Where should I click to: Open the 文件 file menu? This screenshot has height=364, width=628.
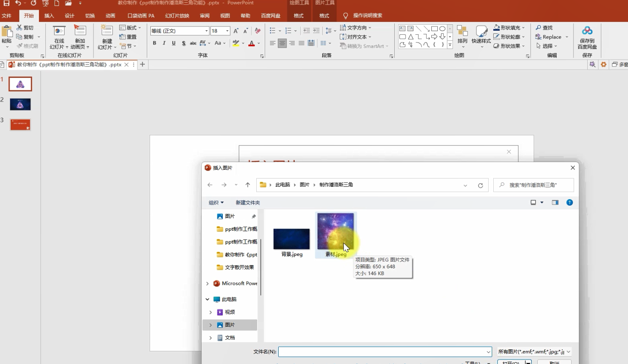6,16
